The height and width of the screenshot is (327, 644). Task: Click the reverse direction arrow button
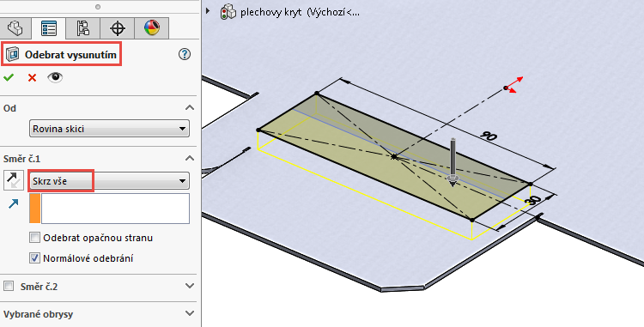click(x=14, y=181)
